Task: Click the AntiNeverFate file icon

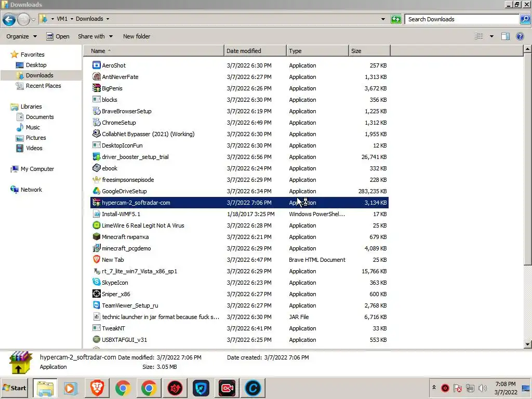Action: coord(96,77)
